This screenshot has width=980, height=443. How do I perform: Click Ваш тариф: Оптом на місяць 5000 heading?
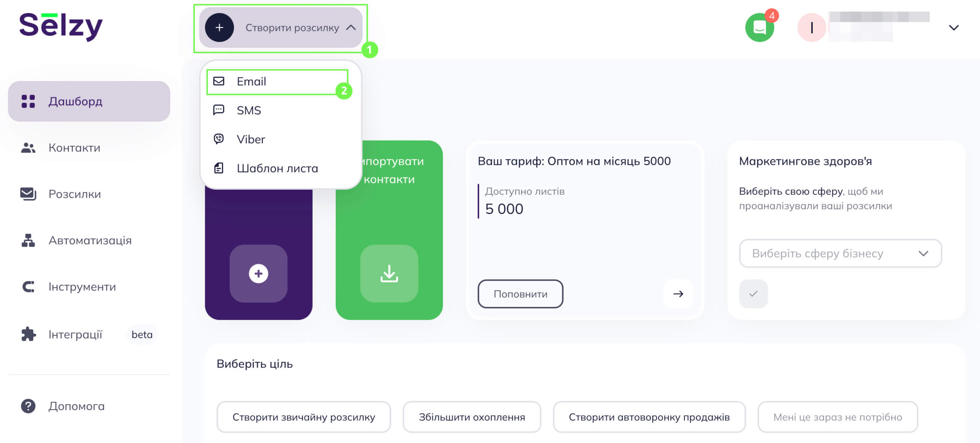point(574,161)
